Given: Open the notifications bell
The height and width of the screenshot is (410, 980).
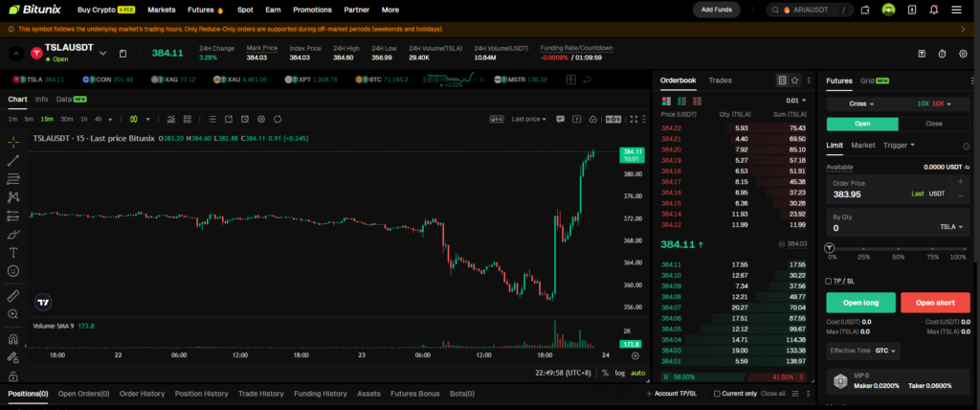Looking at the screenshot, I should (934, 10).
